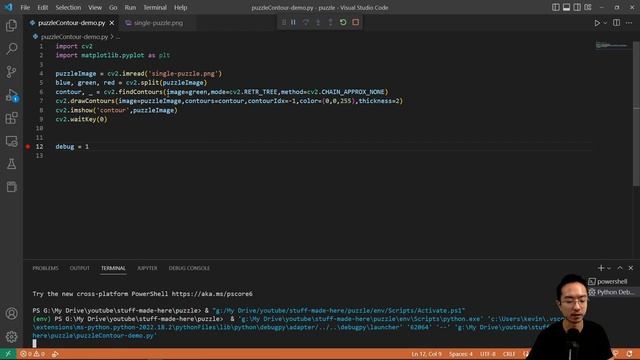Viewport: 640px width, 360px height.
Task: Restart the debugging session
Action: (343, 22)
